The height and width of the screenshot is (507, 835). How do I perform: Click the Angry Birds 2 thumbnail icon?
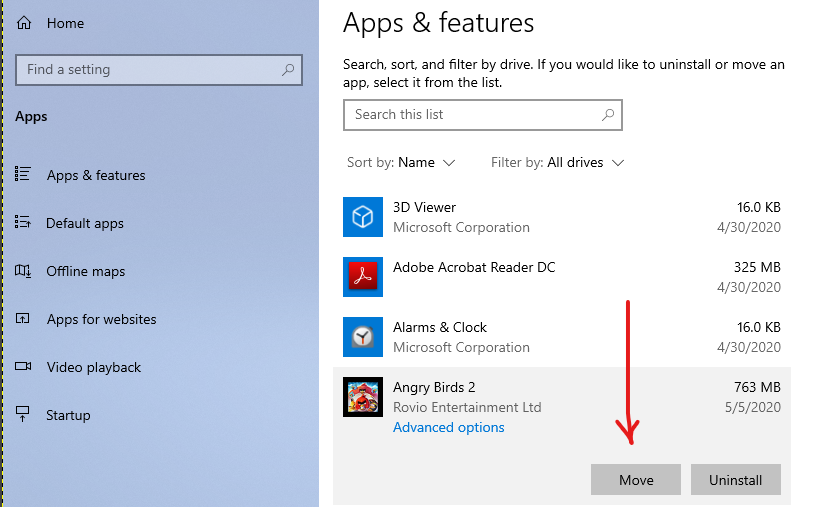click(363, 397)
